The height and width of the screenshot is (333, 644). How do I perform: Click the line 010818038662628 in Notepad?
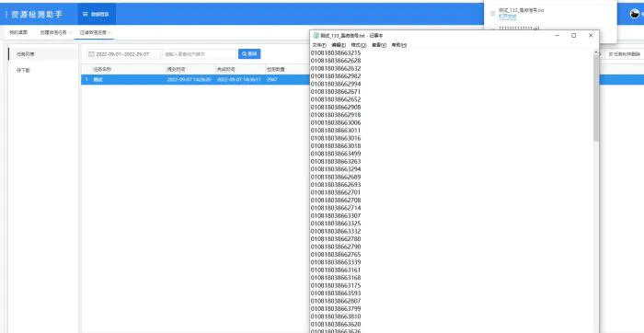[336, 61]
